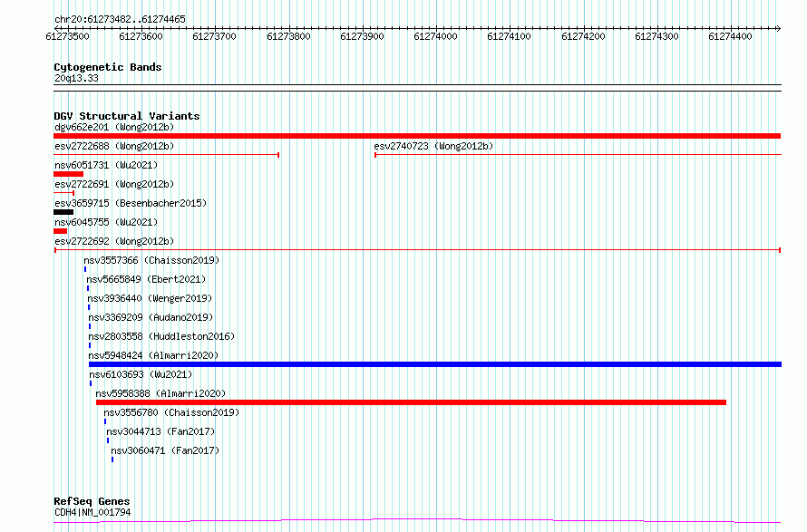This screenshot has width=807, height=532.
Task: Select the esv2722692 (Wong2012b) label
Action: [x=114, y=241]
